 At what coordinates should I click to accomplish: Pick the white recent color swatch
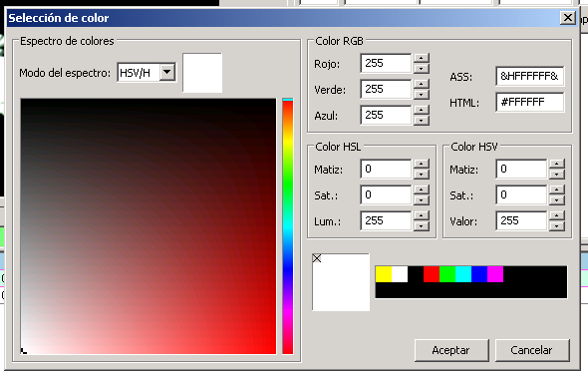[400, 274]
